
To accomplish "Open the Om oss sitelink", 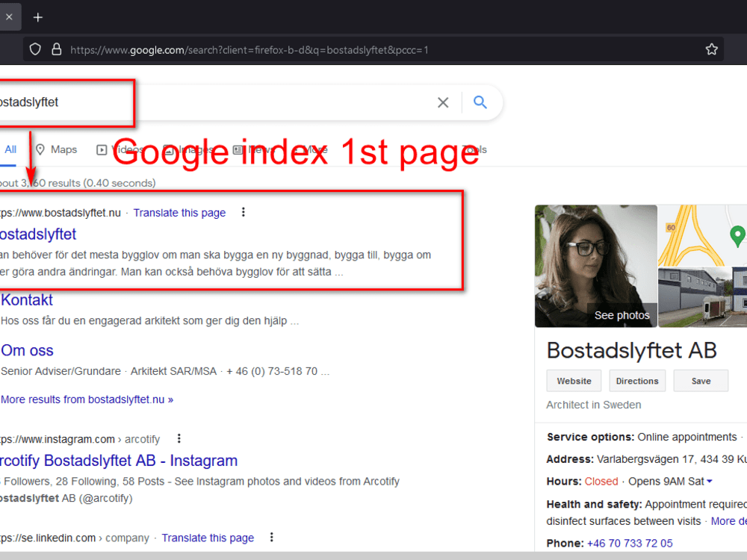I will 27,350.
